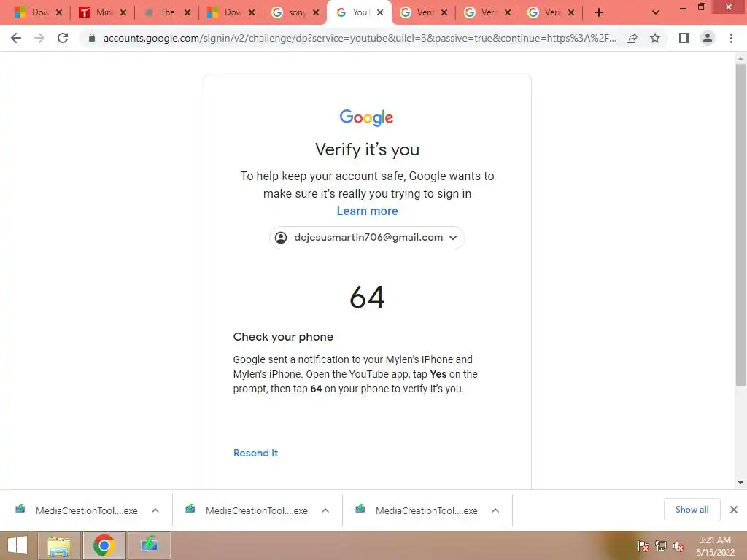Reload the current page
This screenshot has height=560, width=747.
pos(63,38)
